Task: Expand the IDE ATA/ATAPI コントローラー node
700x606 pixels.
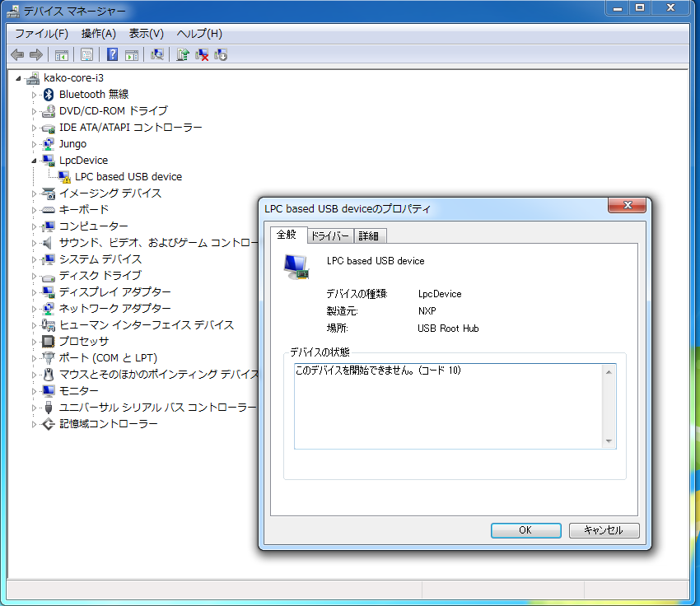Action: pos(34,128)
